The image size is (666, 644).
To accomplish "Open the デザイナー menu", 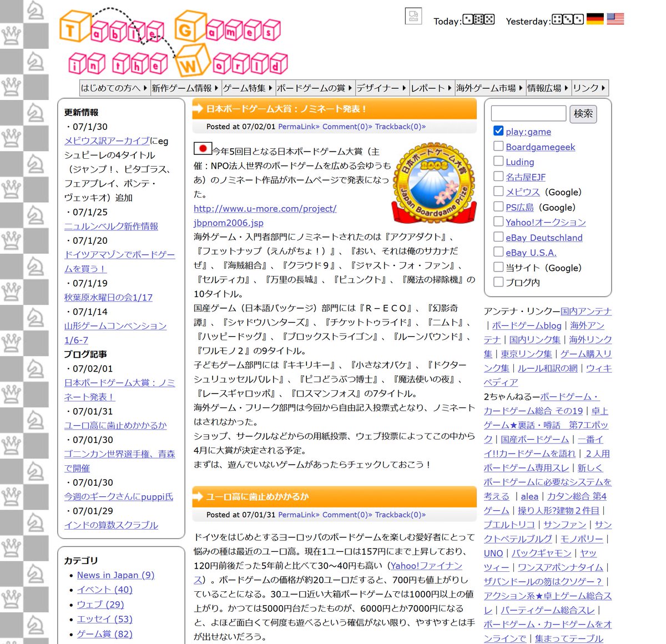I will 382,88.
